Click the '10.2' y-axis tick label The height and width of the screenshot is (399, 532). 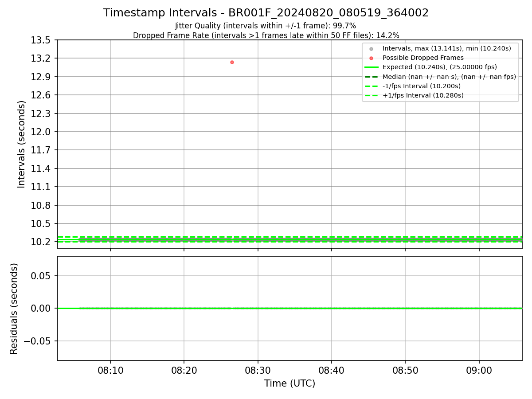click(x=41, y=242)
